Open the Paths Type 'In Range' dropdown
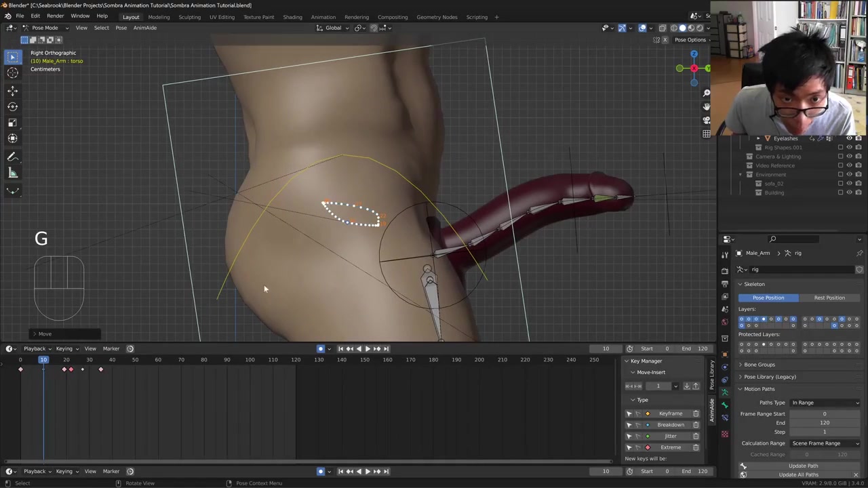The width and height of the screenshot is (868, 488). (x=825, y=403)
